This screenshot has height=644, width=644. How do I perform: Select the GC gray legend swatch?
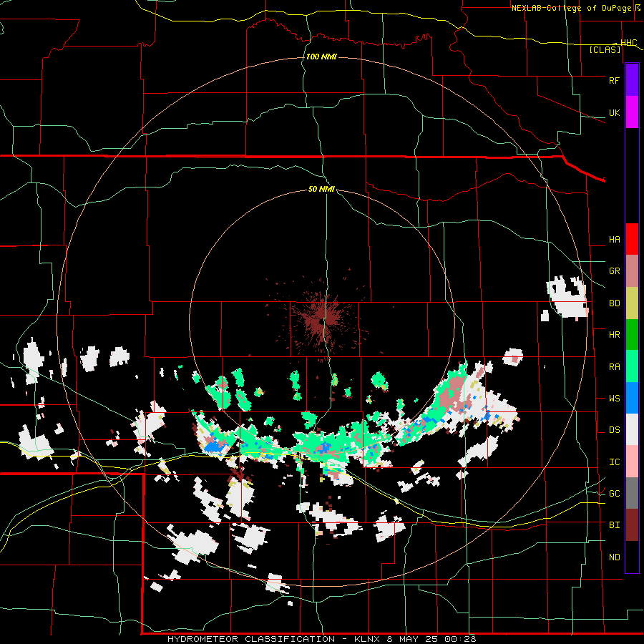632,493
